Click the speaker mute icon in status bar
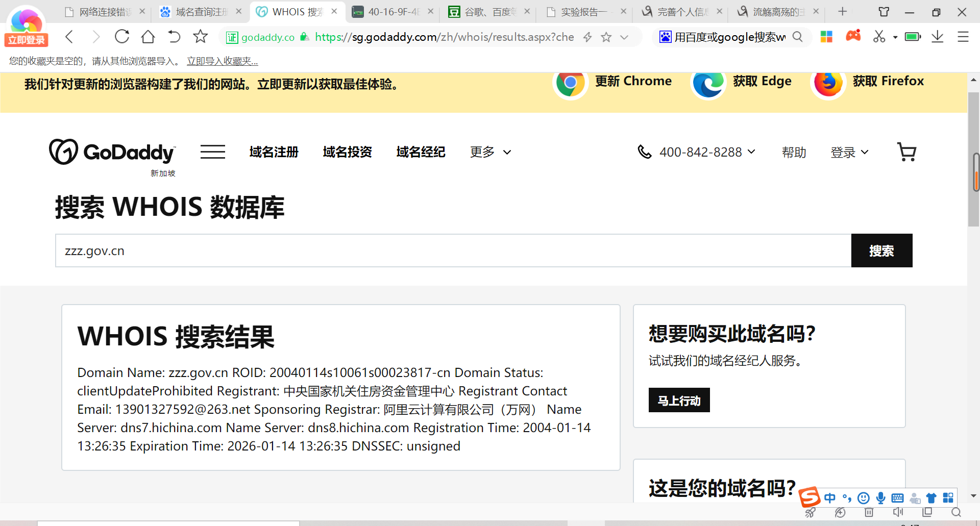The image size is (980, 526). tap(898, 512)
